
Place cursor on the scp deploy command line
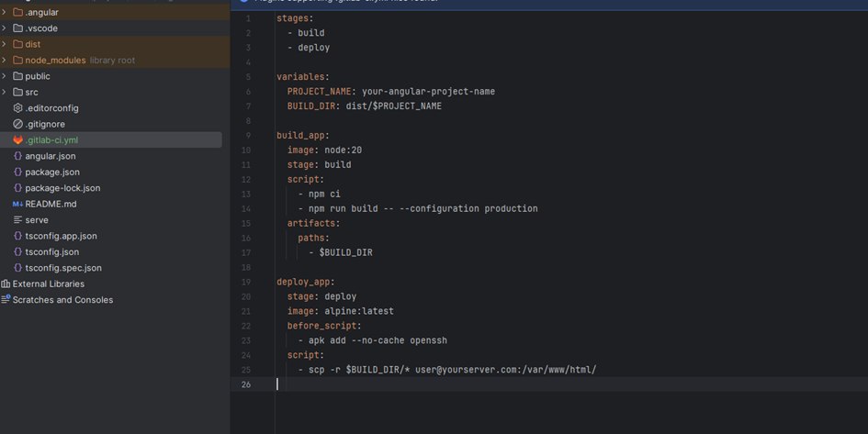tap(452, 370)
